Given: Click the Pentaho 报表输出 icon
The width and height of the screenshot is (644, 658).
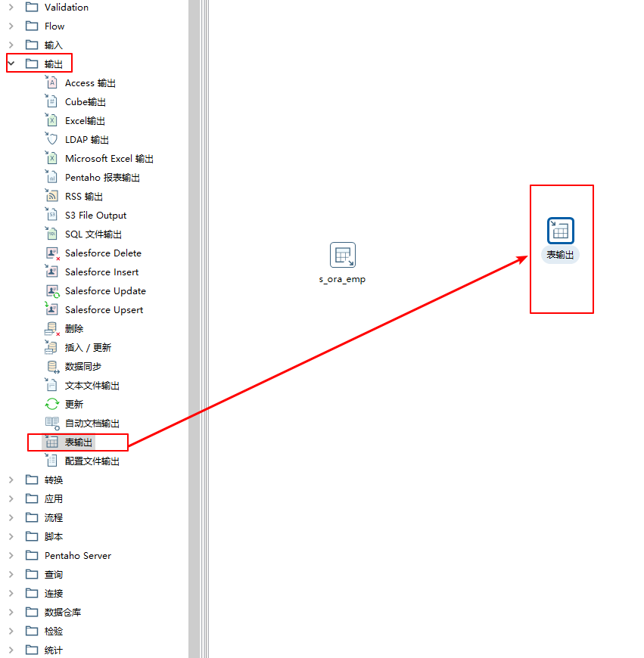Looking at the screenshot, I should click(51, 177).
